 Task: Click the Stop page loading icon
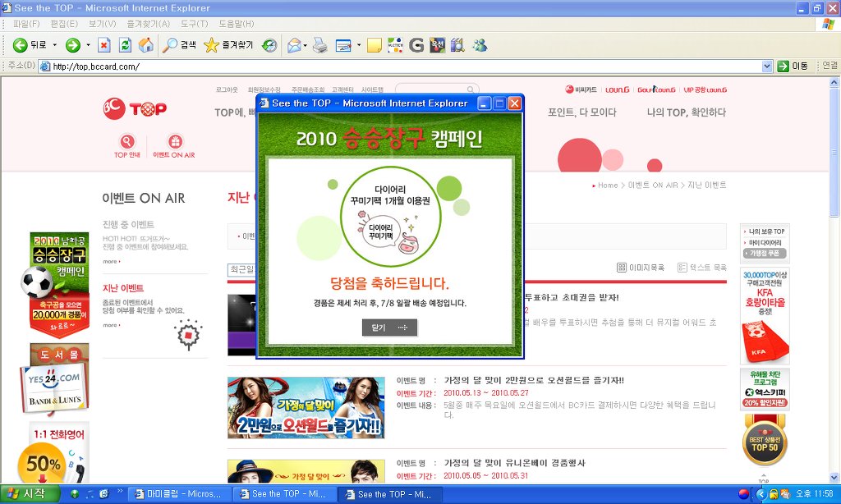(x=104, y=45)
